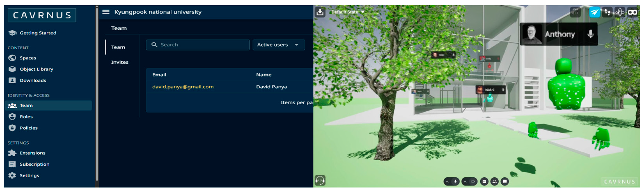
Task: Click the david.panya@gmail.com email link
Action: [x=183, y=87]
